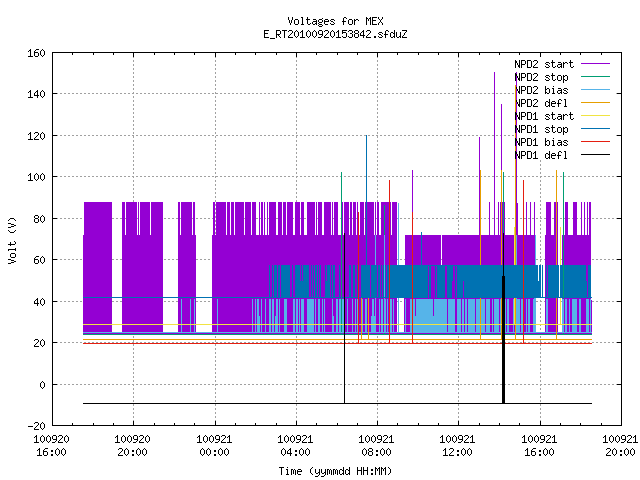Click the orange NPD2 defl legend line
This screenshot has height=480, width=640.
pyautogui.click(x=595, y=103)
